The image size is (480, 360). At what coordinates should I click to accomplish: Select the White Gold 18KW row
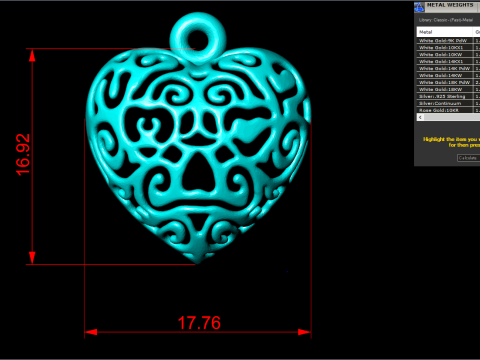point(448,89)
